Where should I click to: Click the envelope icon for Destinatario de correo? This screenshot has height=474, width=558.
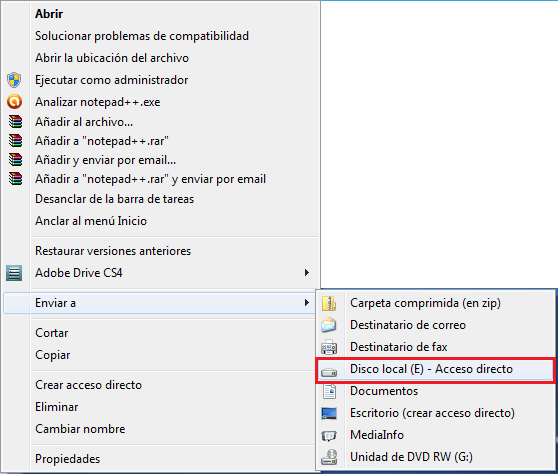pos(328,325)
